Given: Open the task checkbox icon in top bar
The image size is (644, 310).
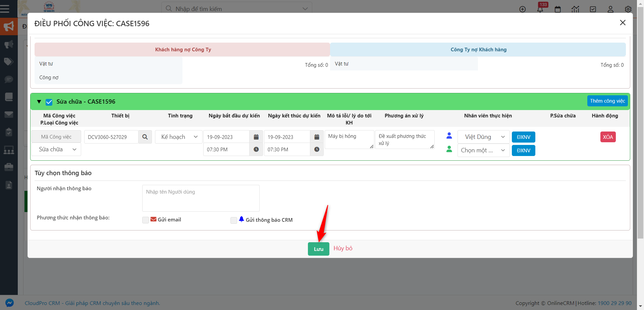Looking at the screenshot, I should pos(593,9).
